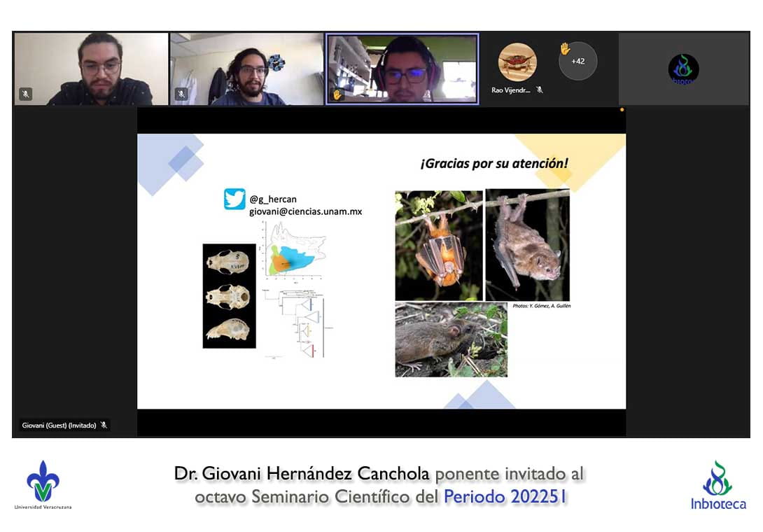Click the giovani@ciencias.unam.mx email address
The height and width of the screenshot is (532, 763).
click(305, 211)
